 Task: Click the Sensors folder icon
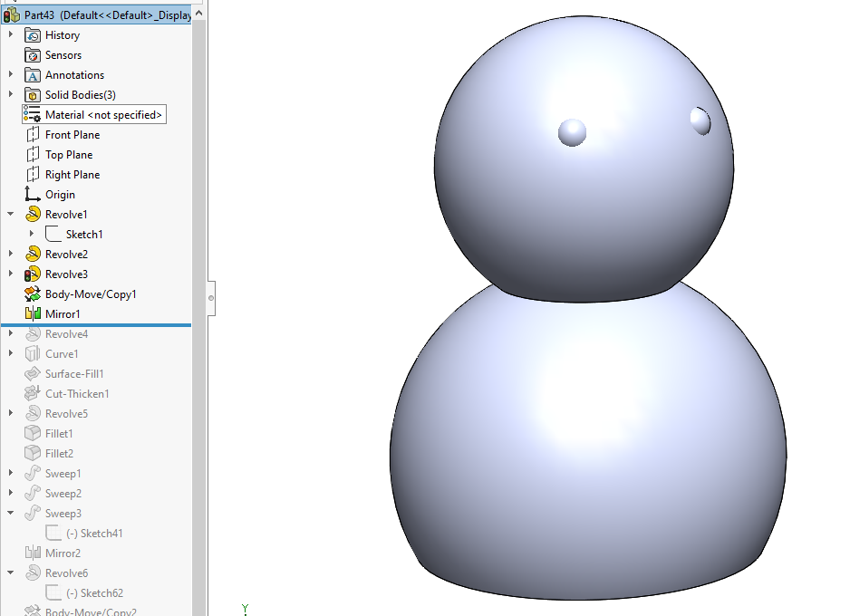click(33, 55)
